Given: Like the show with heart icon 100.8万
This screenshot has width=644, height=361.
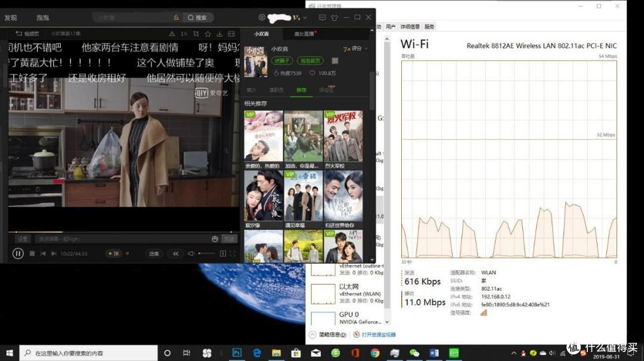Looking at the screenshot, I should pyautogui.click(x=323, y=73).
